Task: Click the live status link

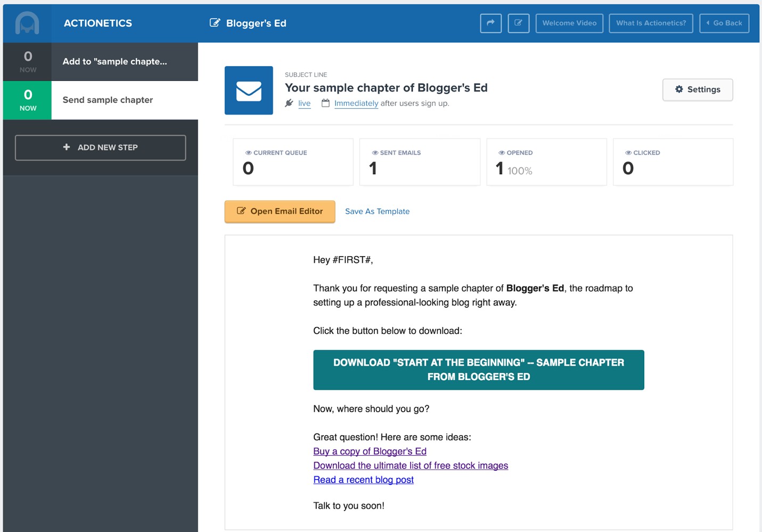Action: (x=305, y=103)
